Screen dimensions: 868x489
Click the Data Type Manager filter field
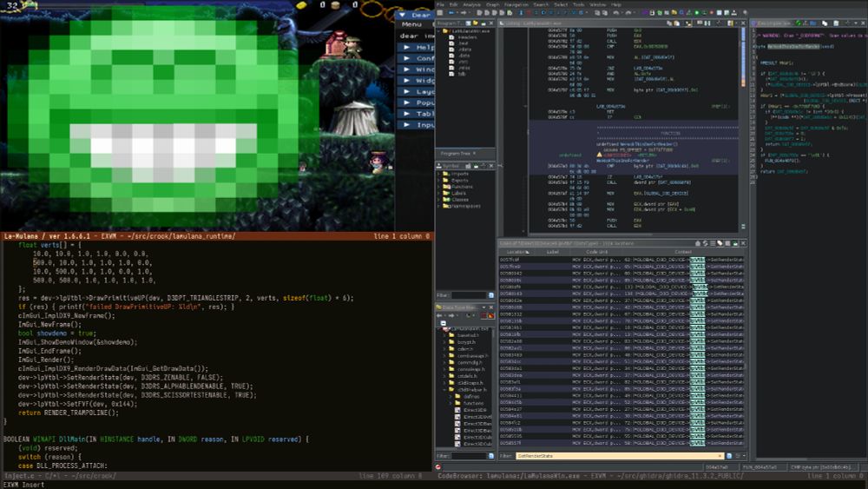(469, 456)
